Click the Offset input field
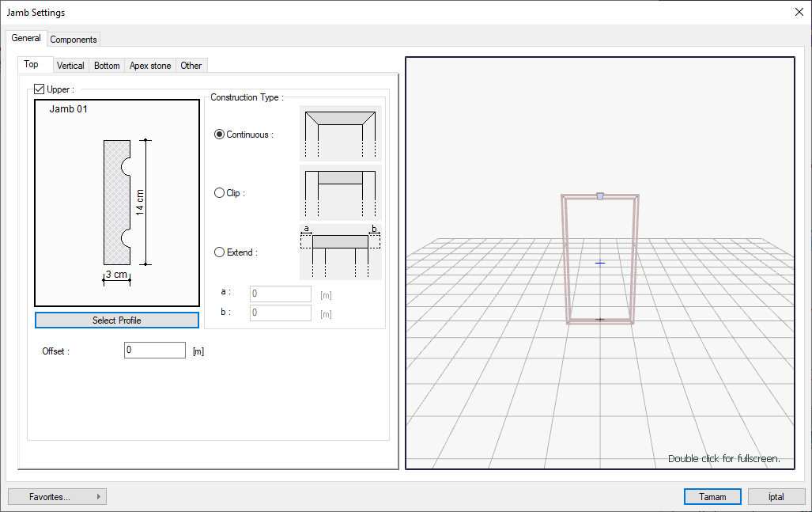812x512 pixels. (x=154, y=350)
